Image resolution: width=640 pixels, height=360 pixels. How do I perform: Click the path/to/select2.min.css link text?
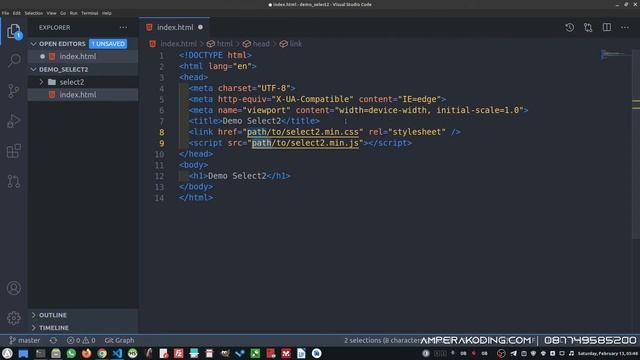[x=303, y=132]
